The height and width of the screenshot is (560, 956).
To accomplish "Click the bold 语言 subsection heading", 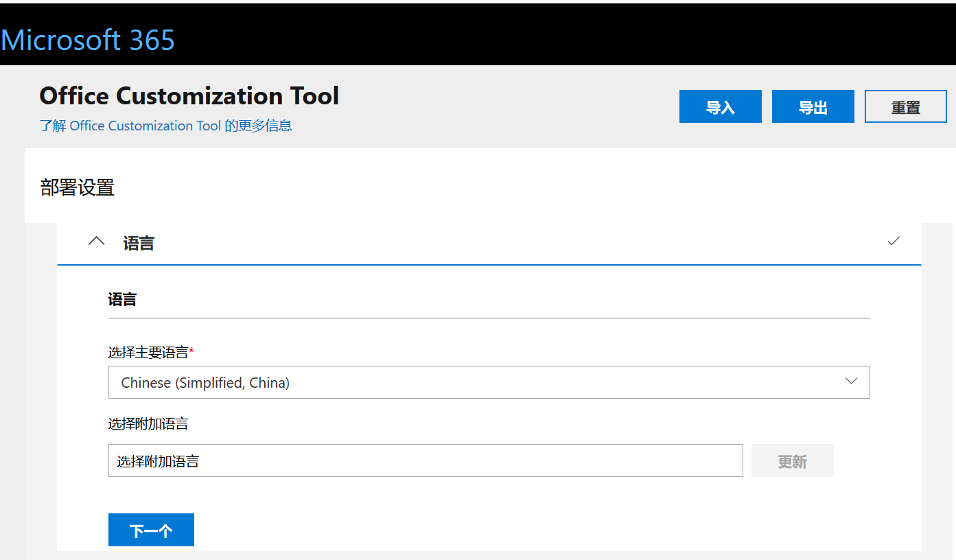I will [x=122, y=299].
